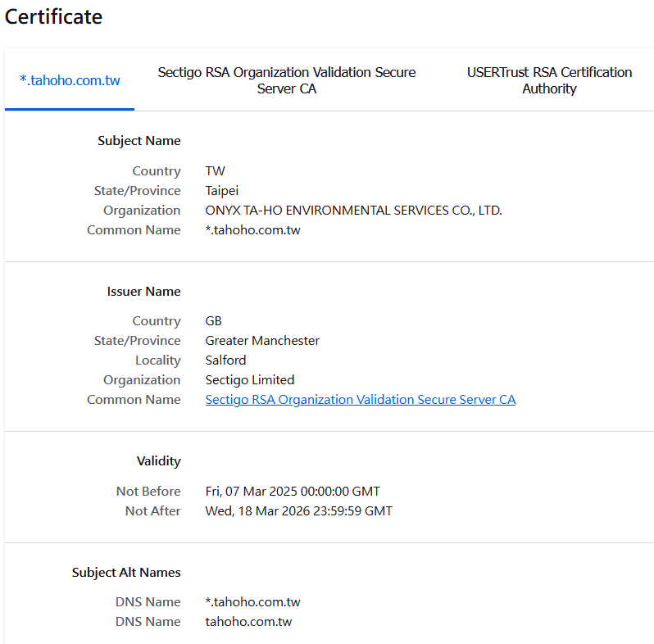Click the subject country value TW
This screenshot has height=644, width=654.
(x=215, y=171)
